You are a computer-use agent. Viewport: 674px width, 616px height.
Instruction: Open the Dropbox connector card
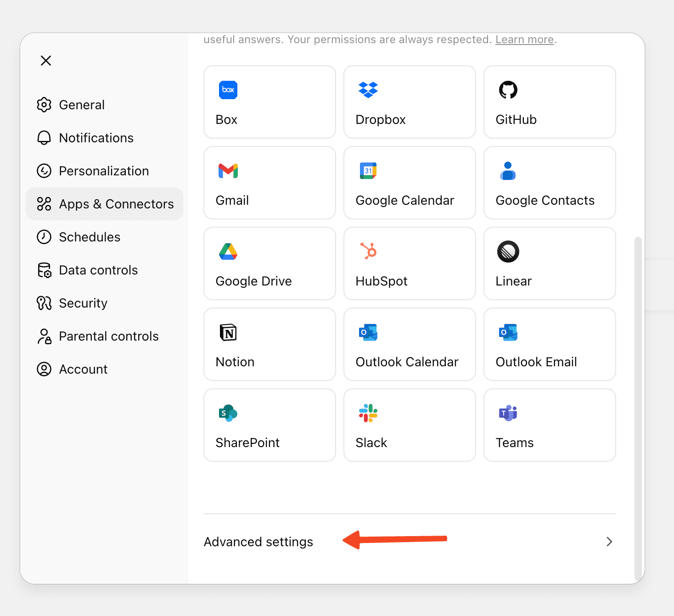pos(410,102)
